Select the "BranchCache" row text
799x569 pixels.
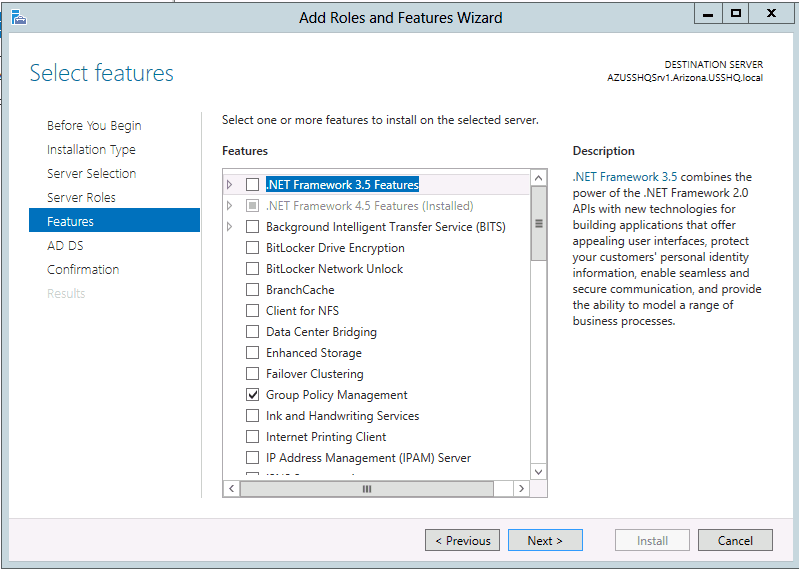click(300, 290)
